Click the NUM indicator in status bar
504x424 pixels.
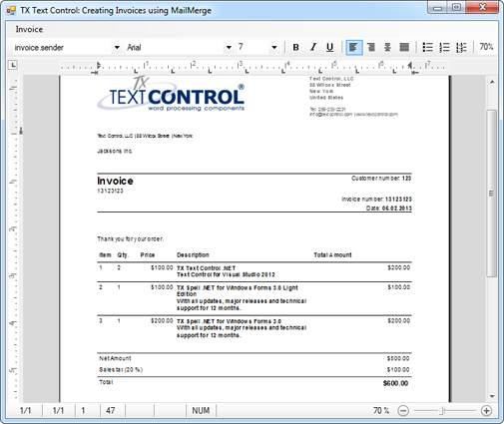tap(201, 411)
